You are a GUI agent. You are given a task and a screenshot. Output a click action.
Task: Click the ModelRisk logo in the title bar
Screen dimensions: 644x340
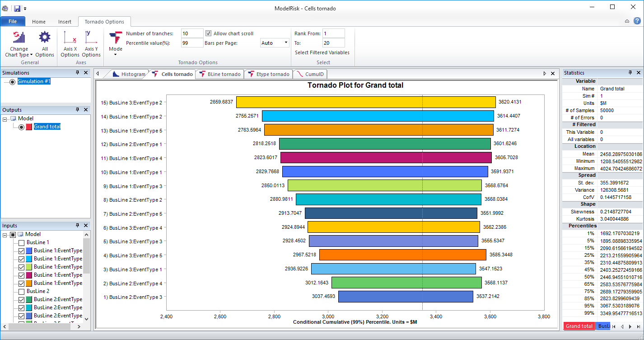click(x=6, y=8)
